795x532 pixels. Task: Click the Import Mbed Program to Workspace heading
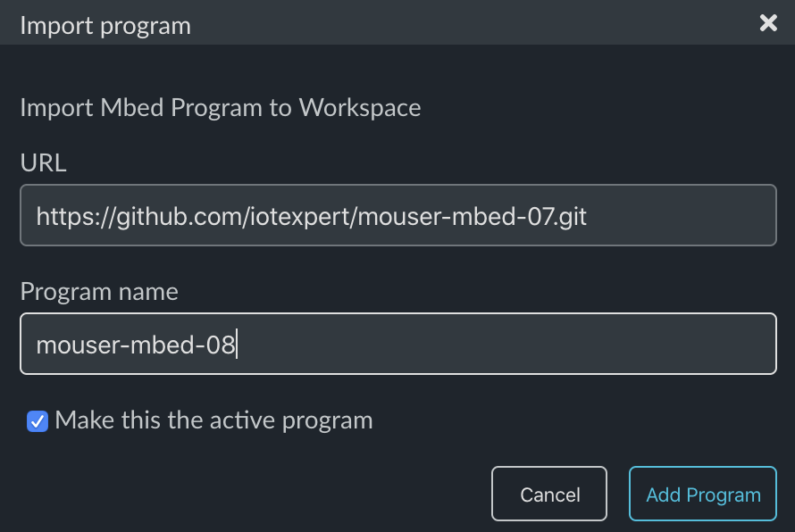point(221,107)
